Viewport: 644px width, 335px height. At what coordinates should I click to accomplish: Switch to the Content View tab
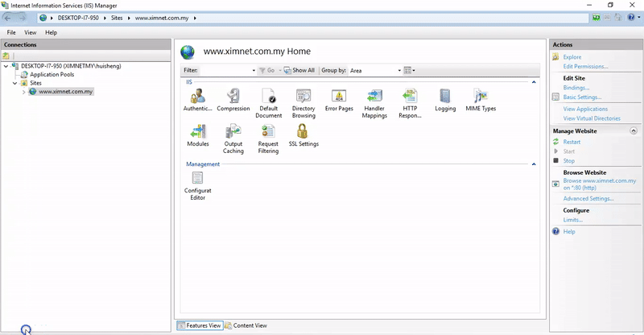(246, 325)
